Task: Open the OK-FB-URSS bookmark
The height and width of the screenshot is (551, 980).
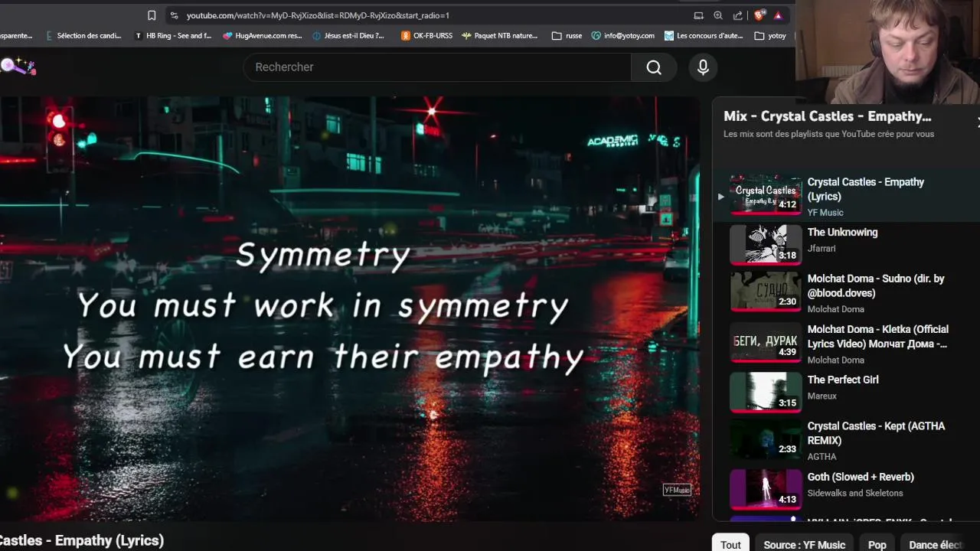Action: (x=426, y=35)
